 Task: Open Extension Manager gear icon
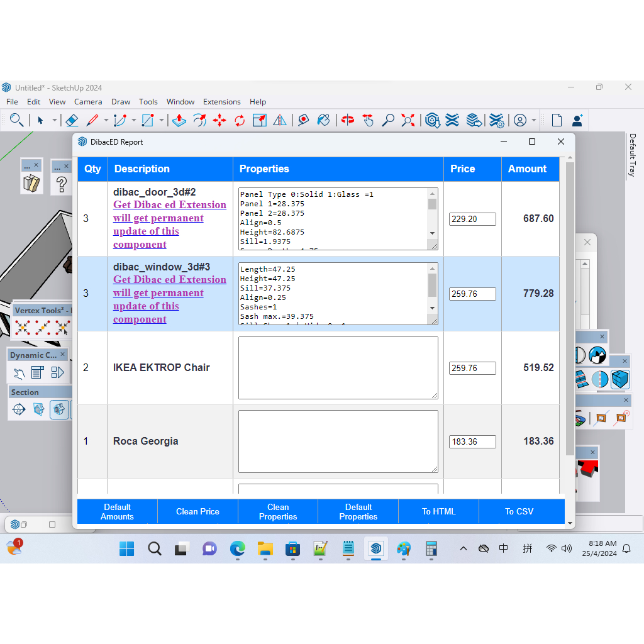point(497,120)
